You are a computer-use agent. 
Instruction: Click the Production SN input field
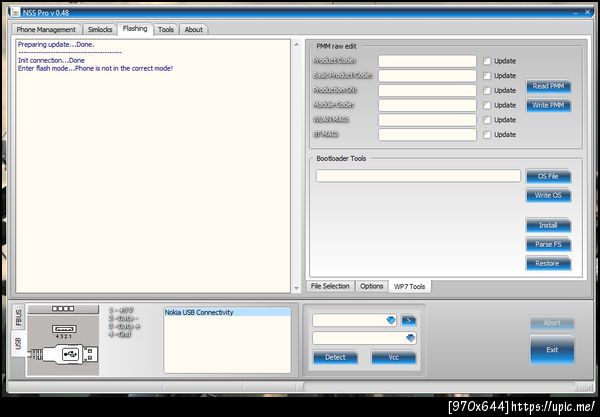427,90
